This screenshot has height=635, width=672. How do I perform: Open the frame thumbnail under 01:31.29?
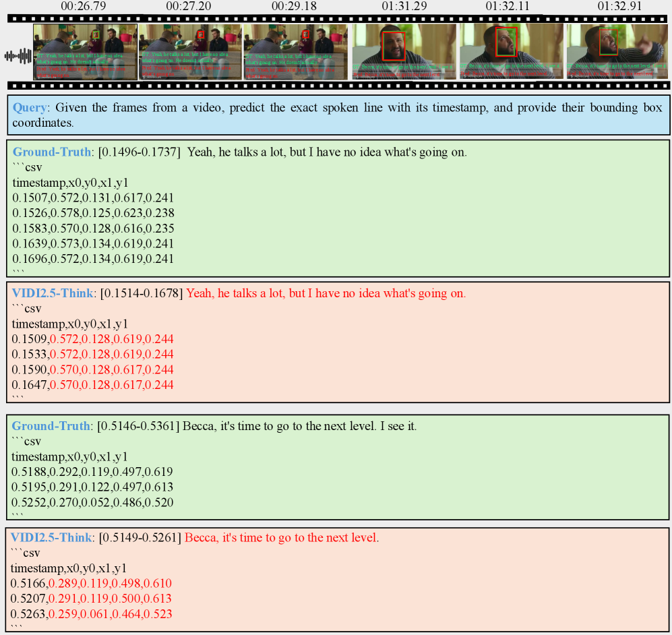click(x=404, y=51)
